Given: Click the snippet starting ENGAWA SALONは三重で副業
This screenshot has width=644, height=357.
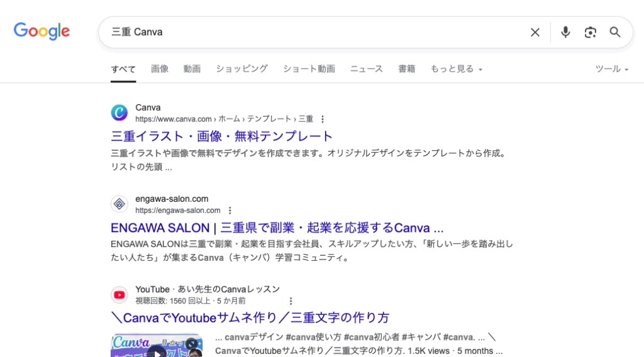Looking at the screenshot, I should (x=312, y=251).
